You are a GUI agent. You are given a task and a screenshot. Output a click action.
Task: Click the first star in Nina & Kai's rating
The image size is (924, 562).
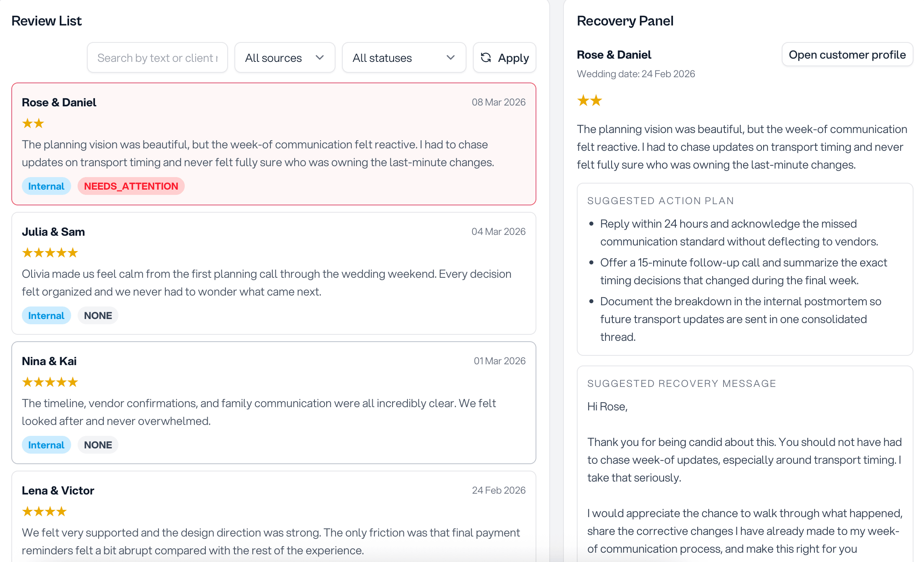(x=27, y=382)
